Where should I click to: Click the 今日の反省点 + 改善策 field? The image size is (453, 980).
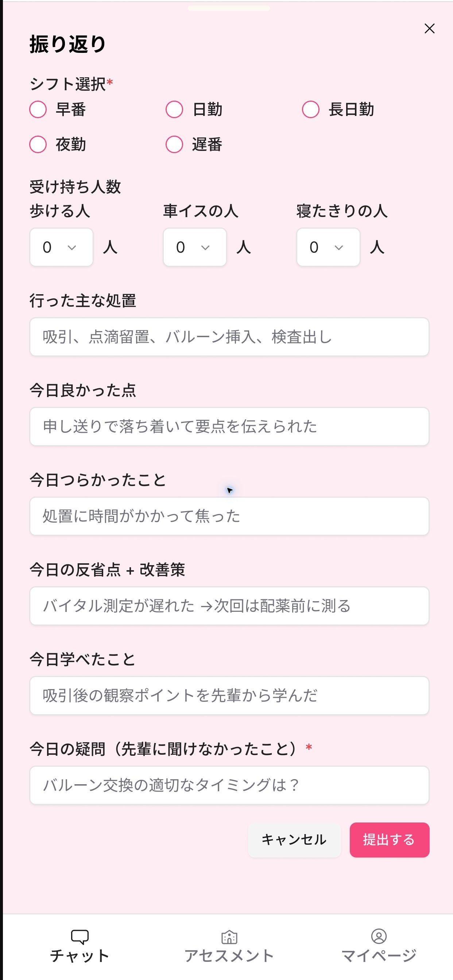click(229, 606)
